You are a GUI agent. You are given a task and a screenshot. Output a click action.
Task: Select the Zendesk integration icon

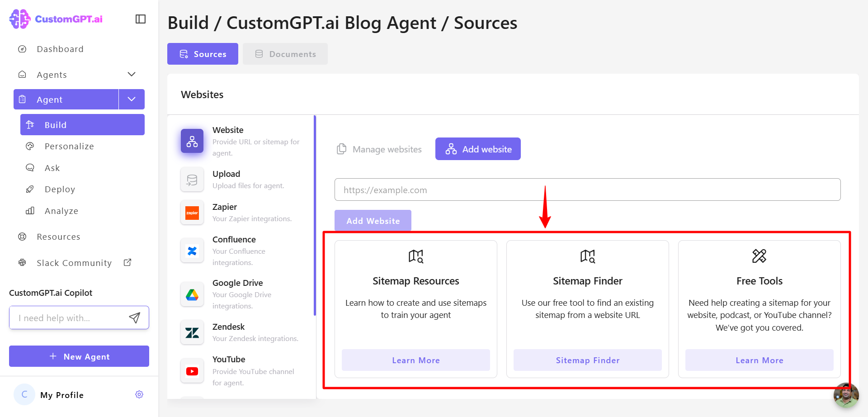(192, 332)
